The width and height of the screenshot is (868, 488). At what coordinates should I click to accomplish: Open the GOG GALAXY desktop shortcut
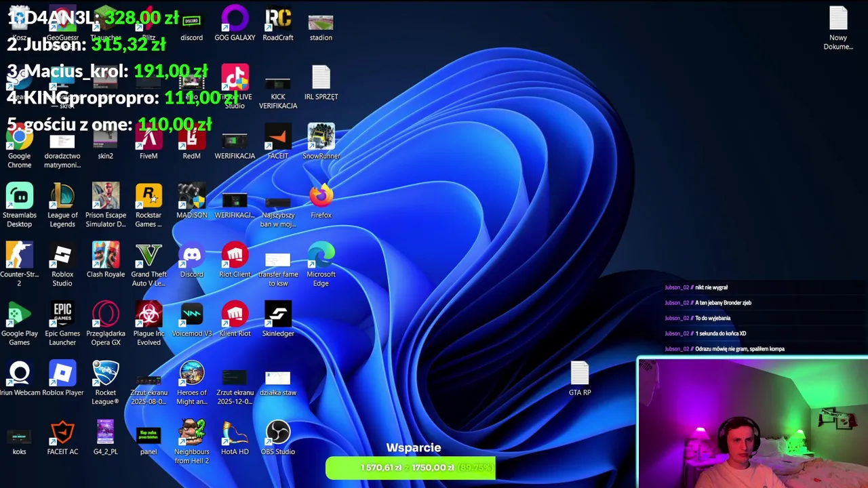click(235, 24)
